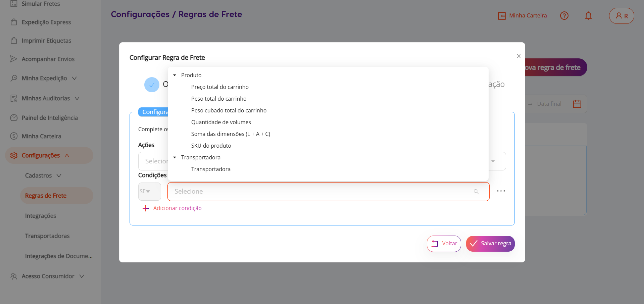Select Quantidade de volumes option
Screen dimensions: 644x304
(x=221, y=122)
